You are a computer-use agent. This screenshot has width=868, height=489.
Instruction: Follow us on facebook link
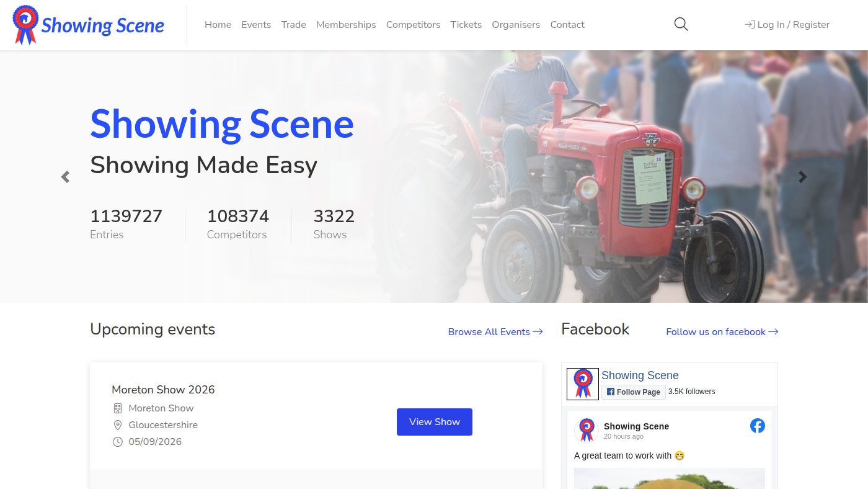[x=722, y=332]
